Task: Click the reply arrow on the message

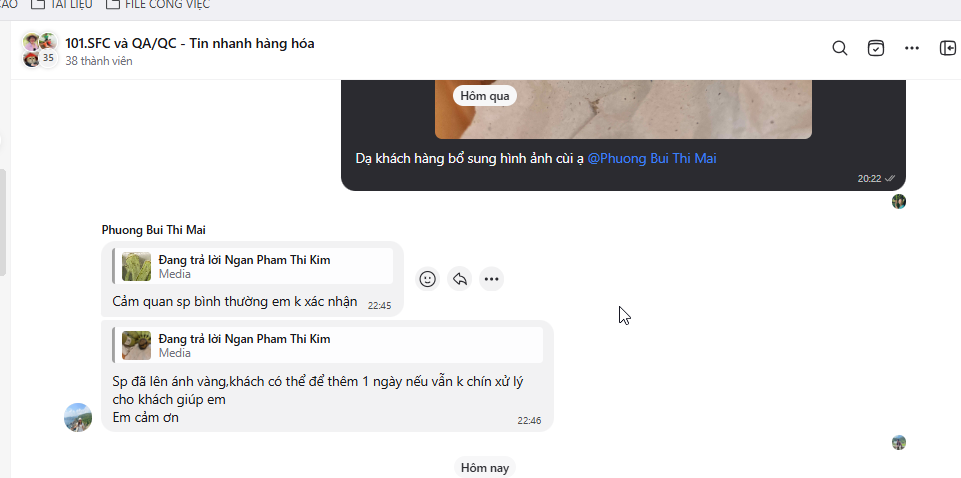Action: (x=459, y=279)
